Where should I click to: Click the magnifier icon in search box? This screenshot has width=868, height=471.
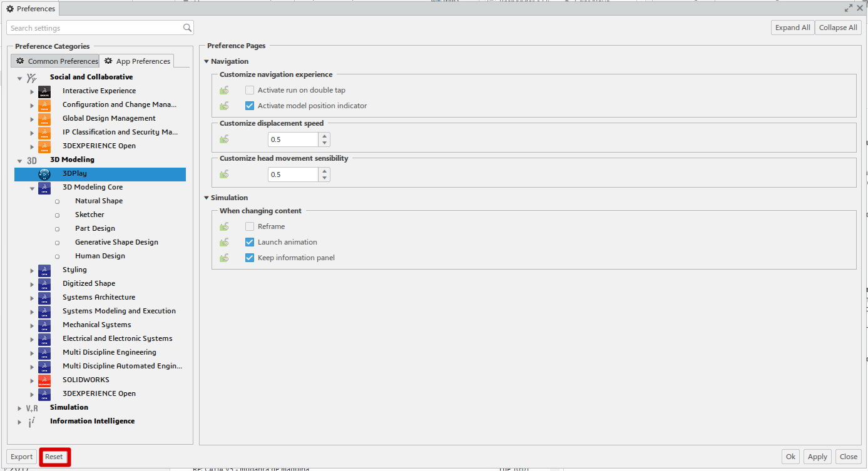[x=187, y=28]
